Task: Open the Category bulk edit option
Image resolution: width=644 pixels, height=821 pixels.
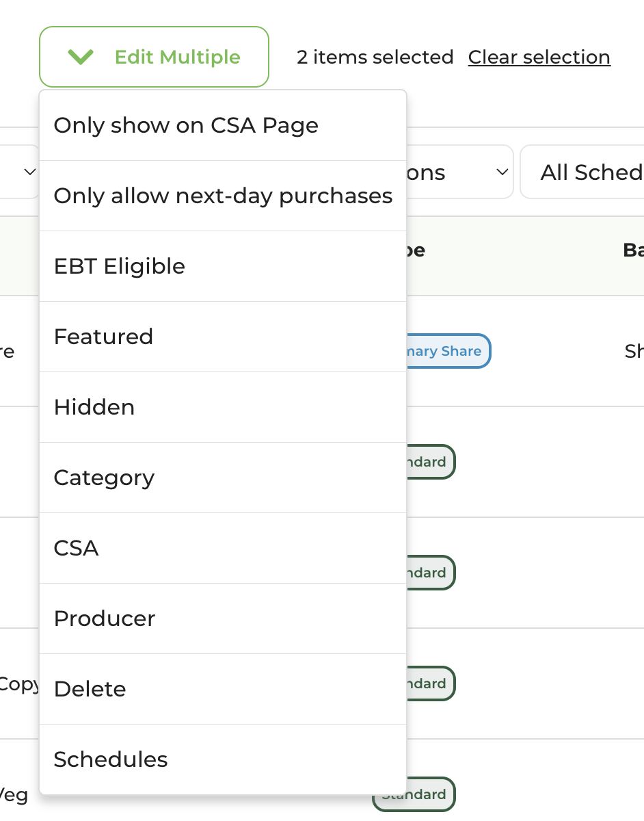Action: pyautogui.click(x=223, y=478)
